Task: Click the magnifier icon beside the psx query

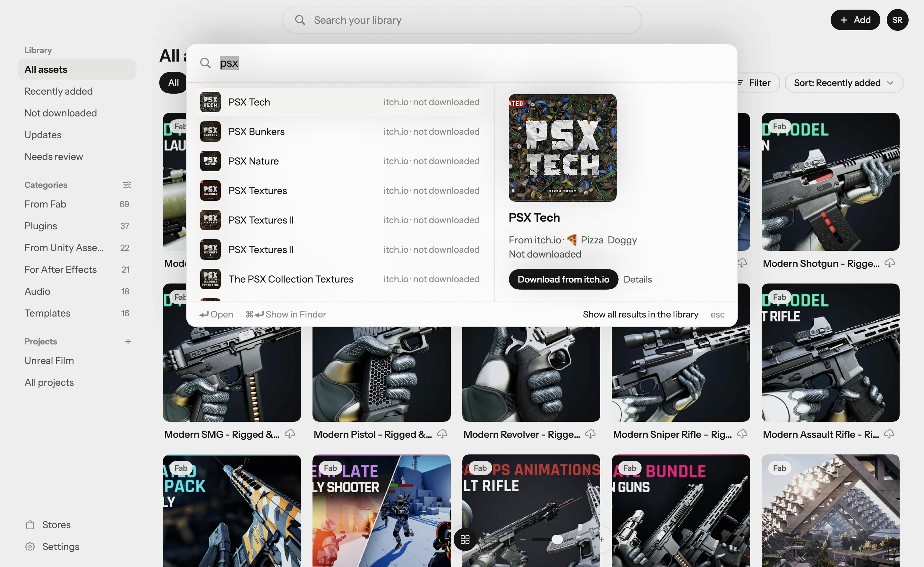Action: tap(205, 63)
